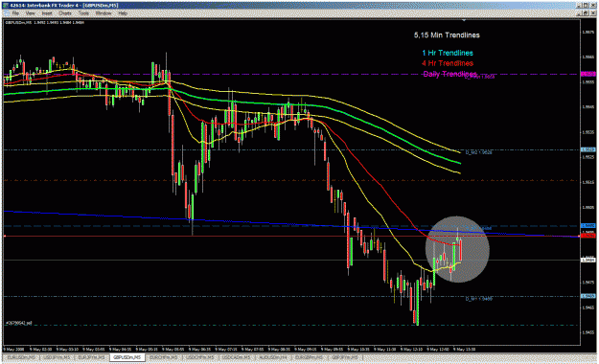Click the '5,15 Min Trendlines' chart label
Screen dimensions: 599x364
coord(447,35)
